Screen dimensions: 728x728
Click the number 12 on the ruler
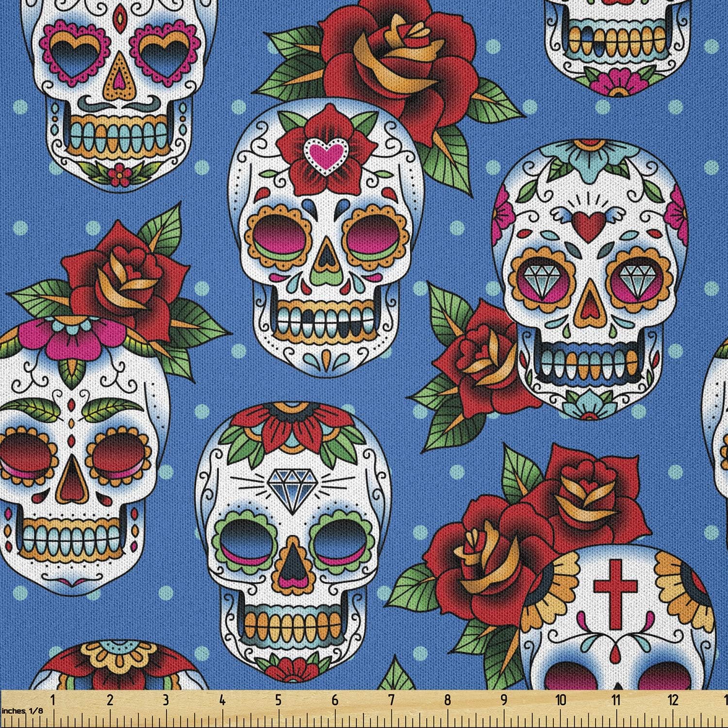click(672, 700)
